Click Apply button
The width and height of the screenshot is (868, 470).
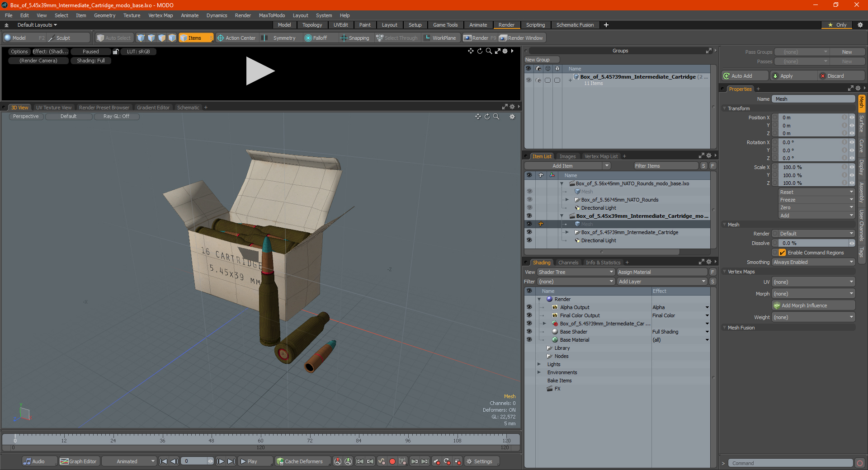794,76
